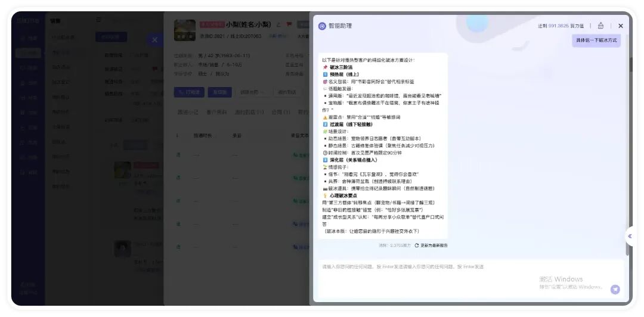Click 更新为最新报告 link
644x317 pixels.
pyautogui.click(x=434, y=245)
